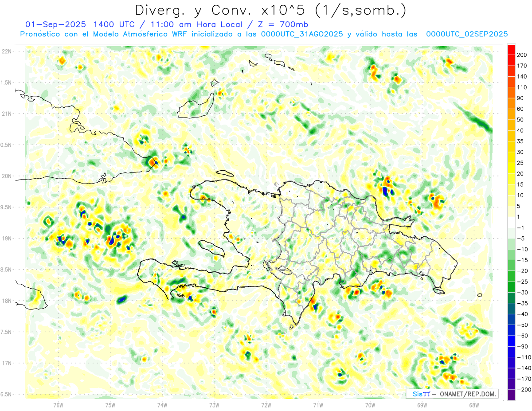
Task: Click the negative '-170' colorbar label
Action: [x=525, y=379]
